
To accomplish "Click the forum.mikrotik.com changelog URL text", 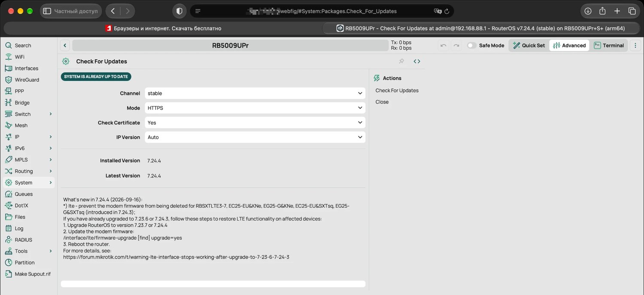I will tap(176, 257).
